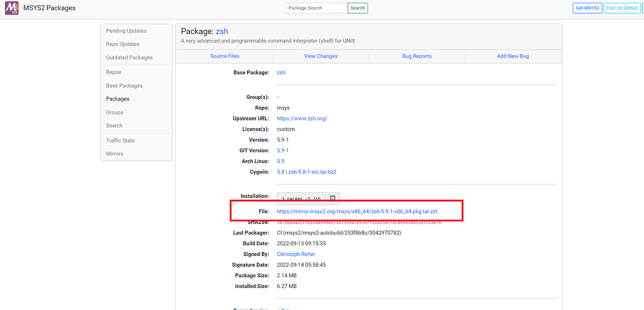The image size is (644, 310).
Task: Open Repo Updates in sidebar
Action: 122,44
